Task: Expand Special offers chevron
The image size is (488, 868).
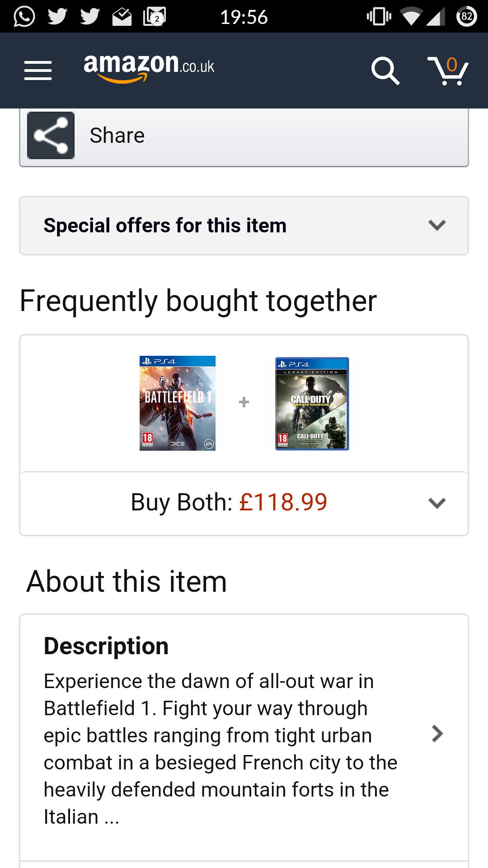Action: pyautogui.click(x=437, y=225)
